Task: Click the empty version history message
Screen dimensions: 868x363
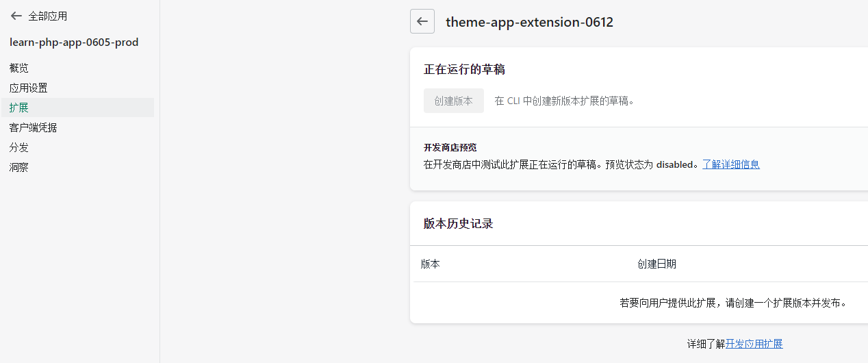Action: 733,303
